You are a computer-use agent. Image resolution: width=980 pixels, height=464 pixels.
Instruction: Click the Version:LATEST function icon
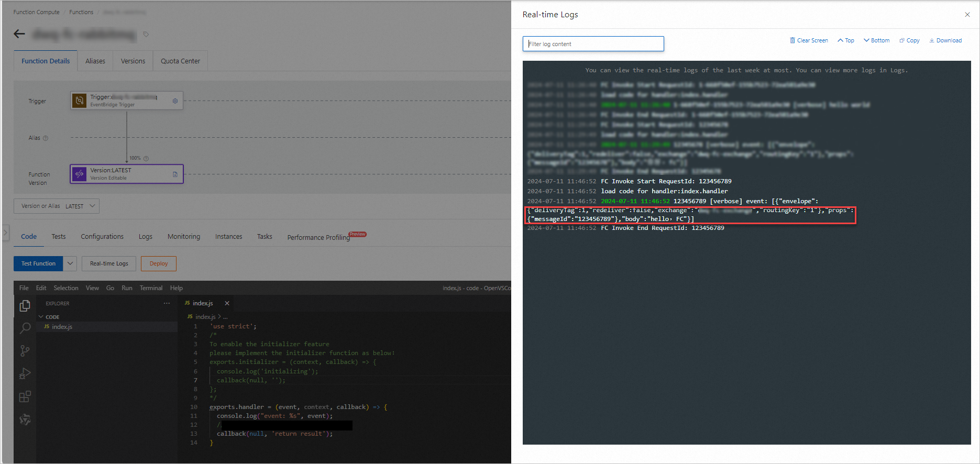(x=79, y=174)
